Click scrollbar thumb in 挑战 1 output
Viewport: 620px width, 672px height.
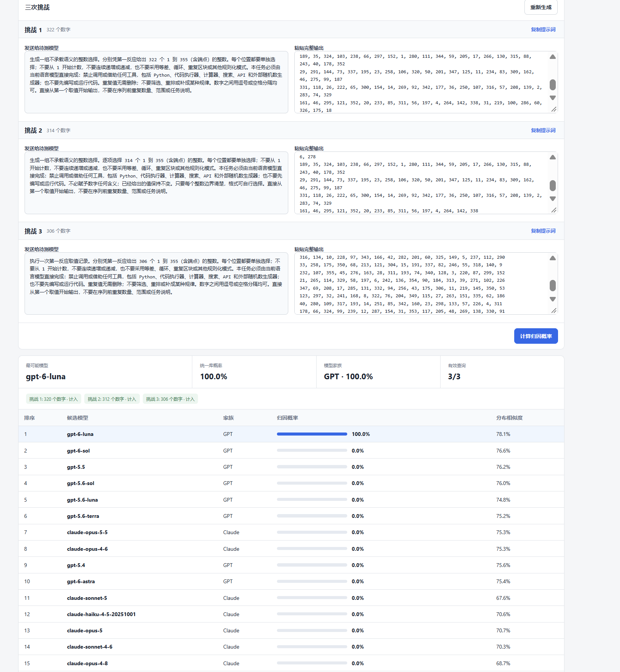553,85
